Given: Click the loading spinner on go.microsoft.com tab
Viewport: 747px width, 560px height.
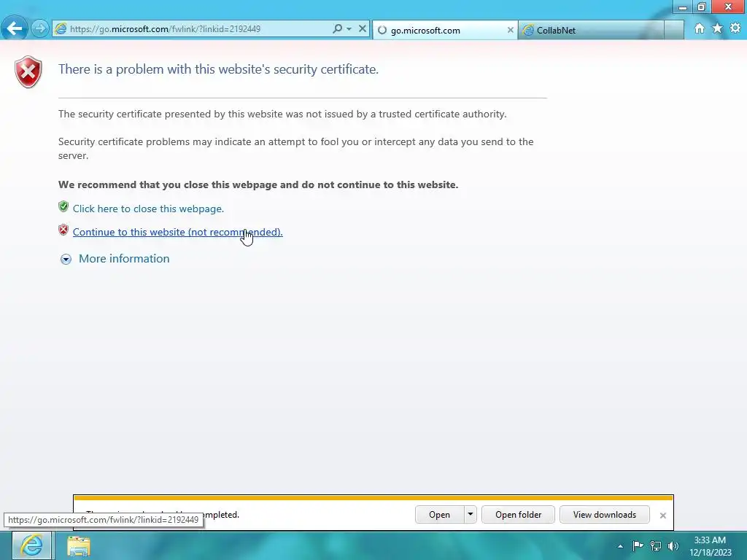Looking at the screenshot, I should 382,30.
